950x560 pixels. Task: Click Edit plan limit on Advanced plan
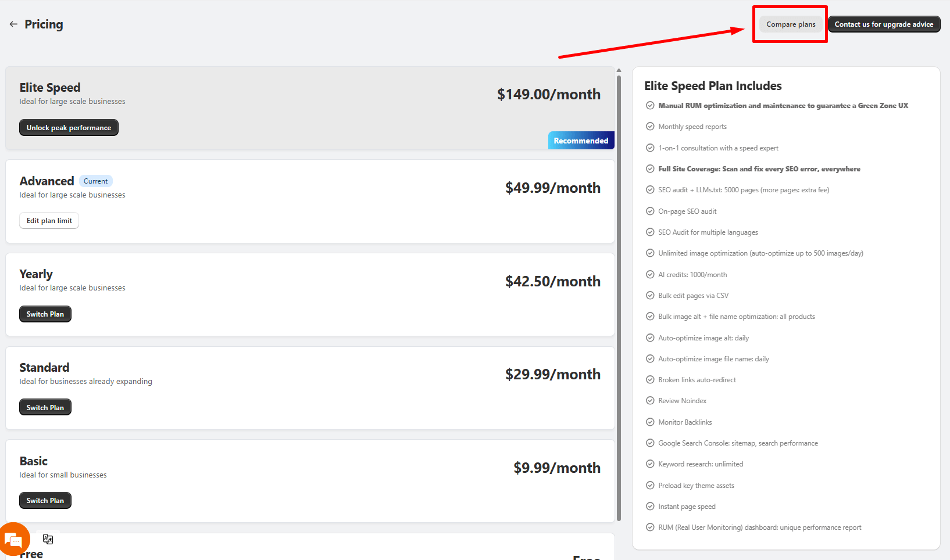click(x=49, y=220)
